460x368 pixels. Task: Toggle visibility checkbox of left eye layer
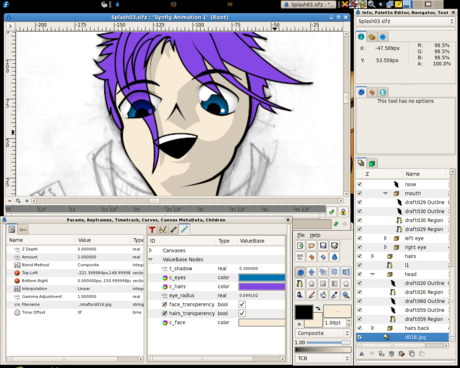point(360,238)
